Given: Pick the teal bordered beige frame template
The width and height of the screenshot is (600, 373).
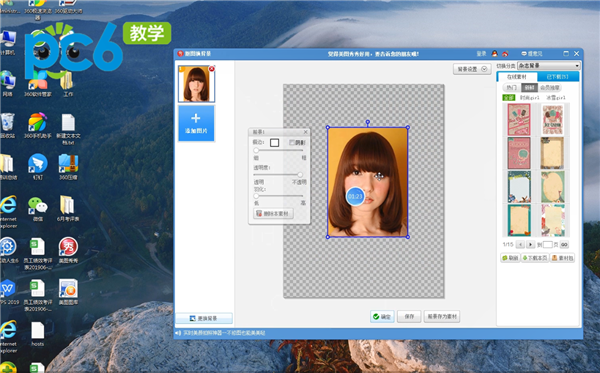Looking at the screenshot, I should 519,220.
